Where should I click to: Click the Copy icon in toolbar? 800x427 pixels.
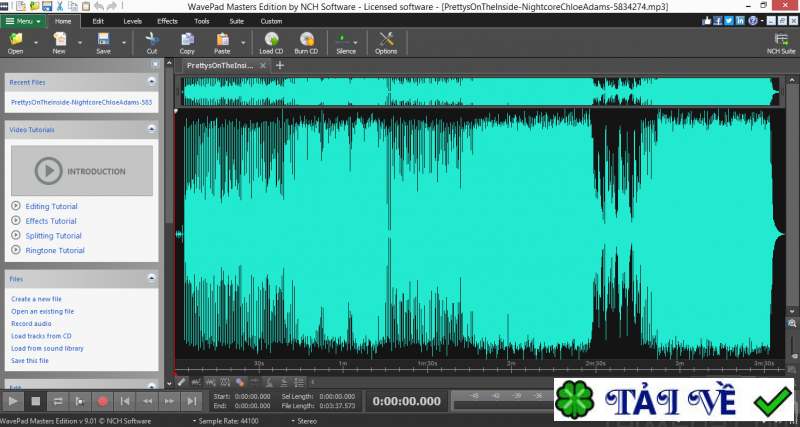[x=186, y=41]
